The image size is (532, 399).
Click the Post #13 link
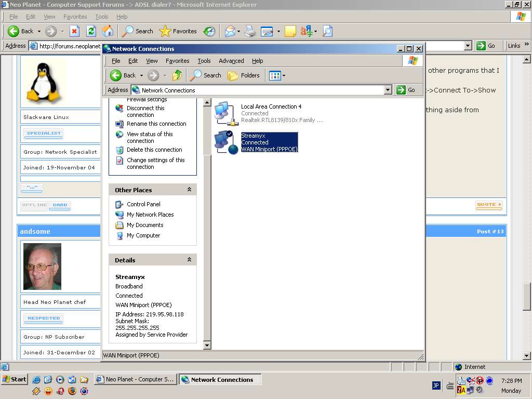click(x=490, y=231)
